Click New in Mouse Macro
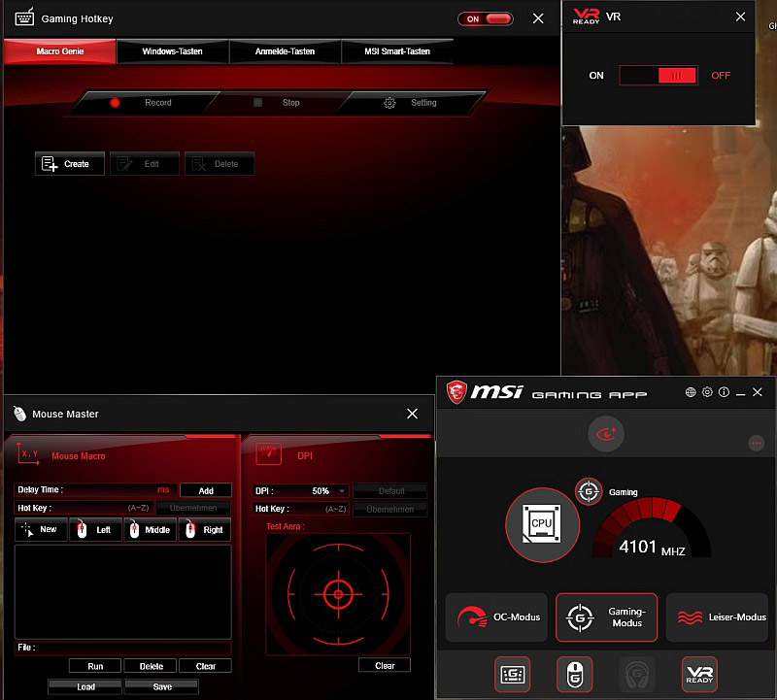 (41, 529)
